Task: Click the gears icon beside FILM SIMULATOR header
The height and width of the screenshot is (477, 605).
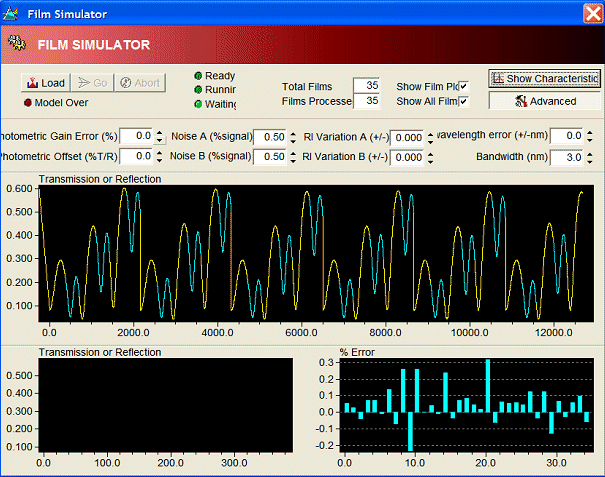Action: tap(17, 43)
